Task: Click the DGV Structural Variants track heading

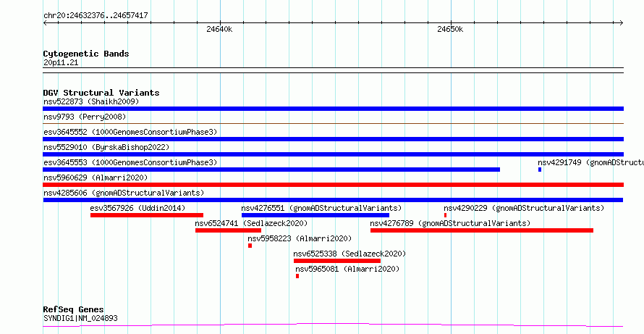Action: [x=101, y=93]
